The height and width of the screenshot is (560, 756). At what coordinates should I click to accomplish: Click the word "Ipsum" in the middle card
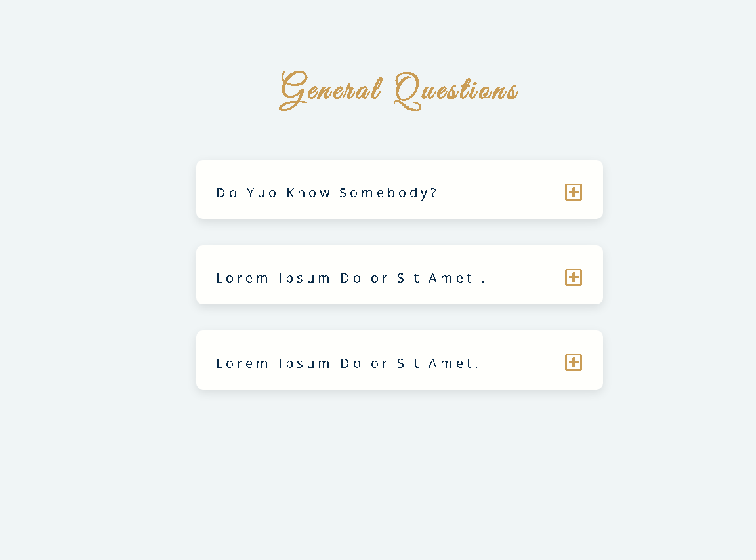(x=304, y=279)
